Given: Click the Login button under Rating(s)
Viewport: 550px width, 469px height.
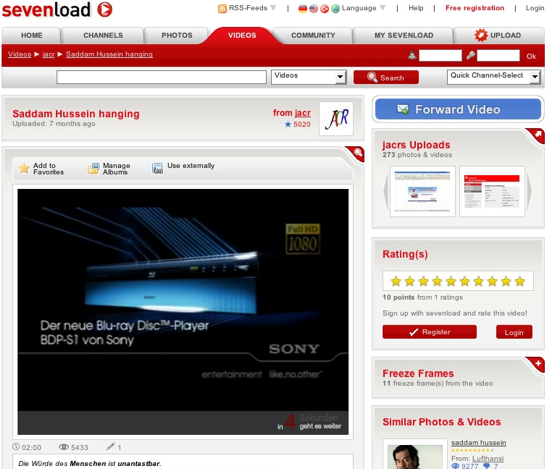Looking at the screenshot, I should pos(514,332).
